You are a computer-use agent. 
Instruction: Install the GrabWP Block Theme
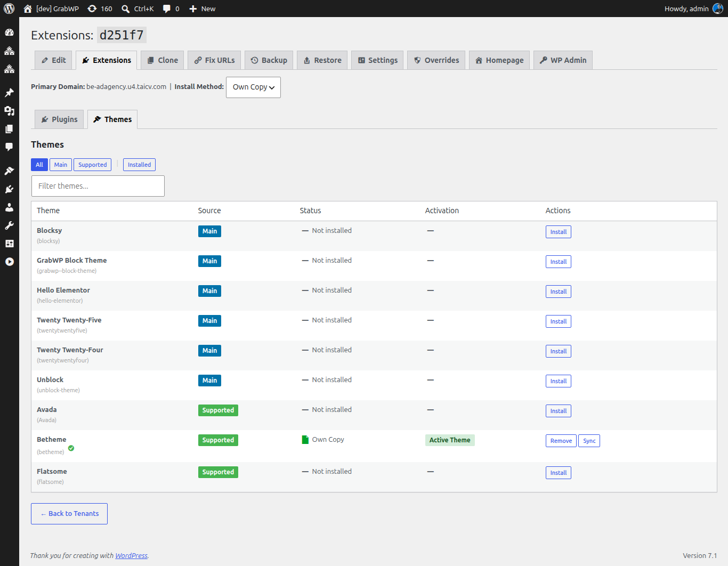559,262
